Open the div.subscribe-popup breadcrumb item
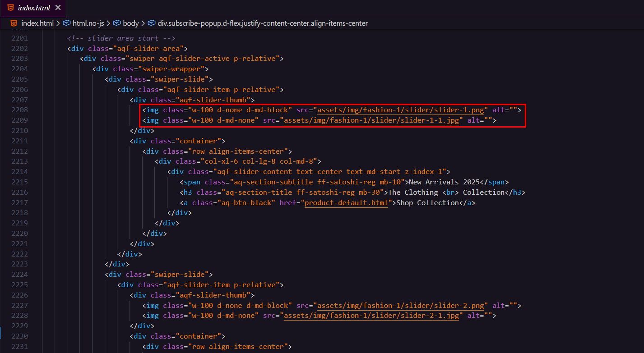Image resolution: width=644 pixels, height=353 pixels. click(263, 23)
